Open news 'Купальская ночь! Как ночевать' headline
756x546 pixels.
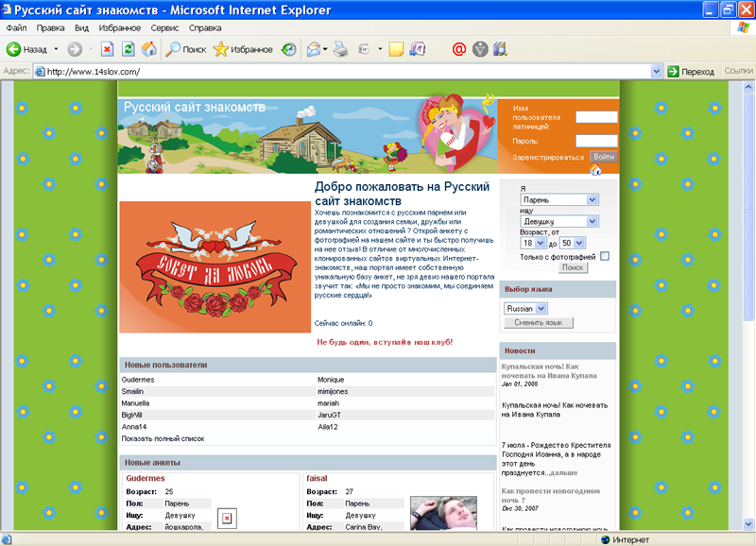[549, 371]
